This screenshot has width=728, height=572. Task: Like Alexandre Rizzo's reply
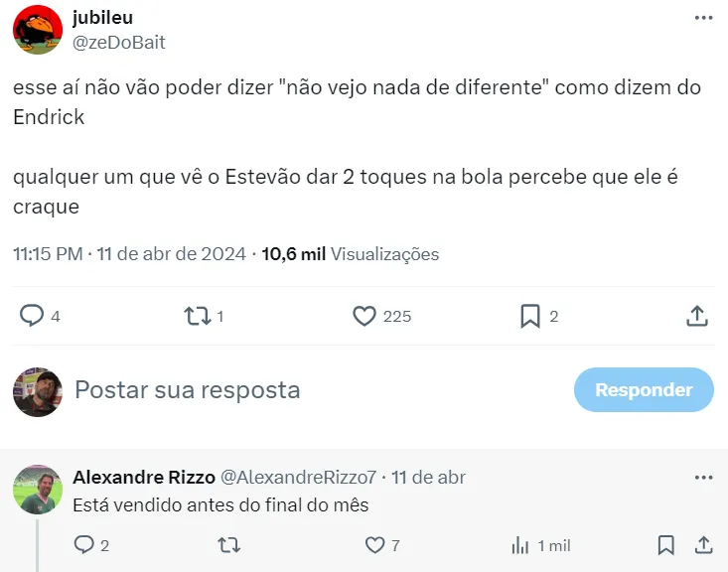click(374, 545)
